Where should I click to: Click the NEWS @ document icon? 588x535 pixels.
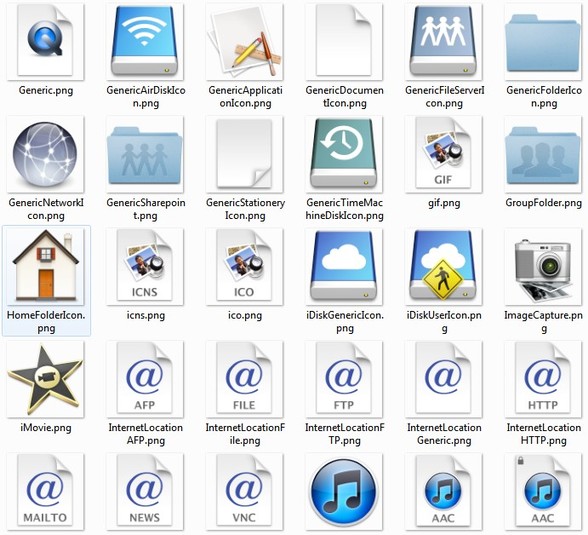[x=145, y=492]
